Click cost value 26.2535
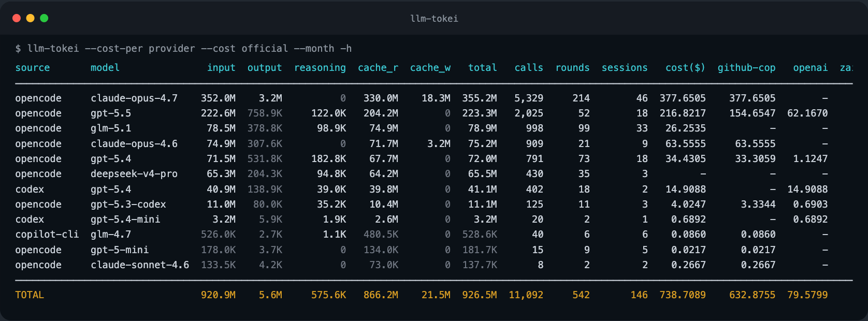Image resolution: width=868 pixels, height=321 pixels. click(x=686, y=128)
